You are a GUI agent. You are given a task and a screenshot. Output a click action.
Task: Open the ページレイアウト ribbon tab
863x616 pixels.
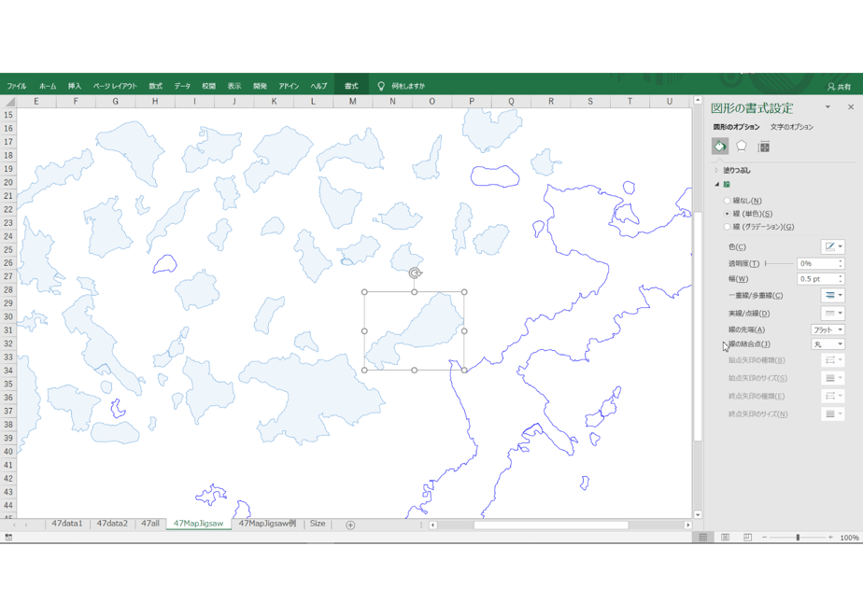click(x=115, y=87)
